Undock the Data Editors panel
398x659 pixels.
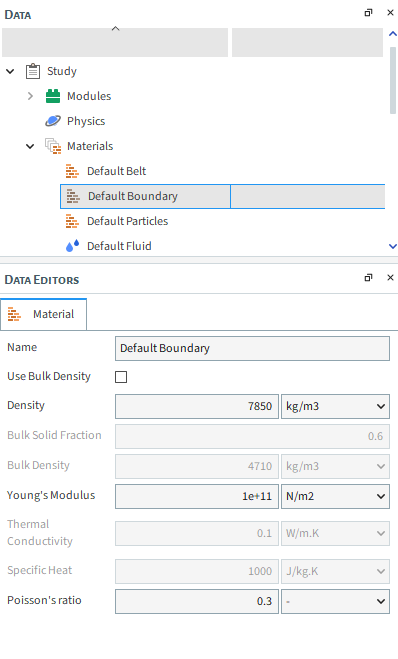pyautogui.click(x=368, y=277)
